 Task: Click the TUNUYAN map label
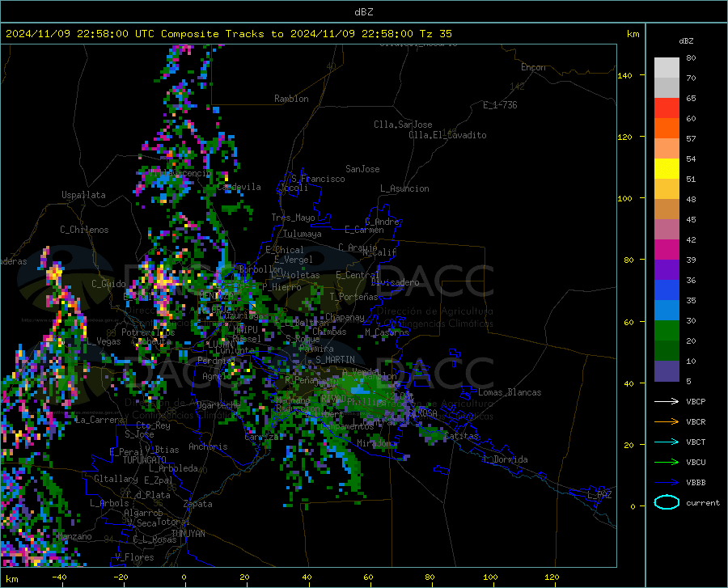pyautogui.click(x=188, y=533)
